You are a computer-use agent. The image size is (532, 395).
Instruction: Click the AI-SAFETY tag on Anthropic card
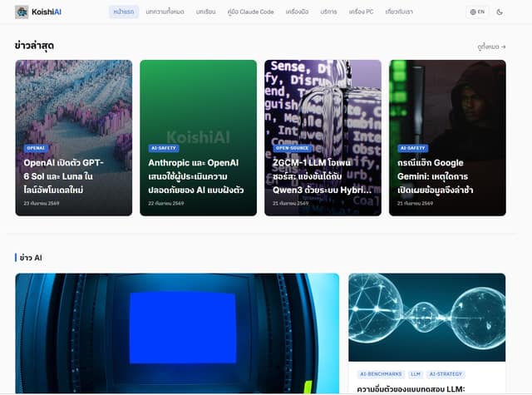coord(164,148)
